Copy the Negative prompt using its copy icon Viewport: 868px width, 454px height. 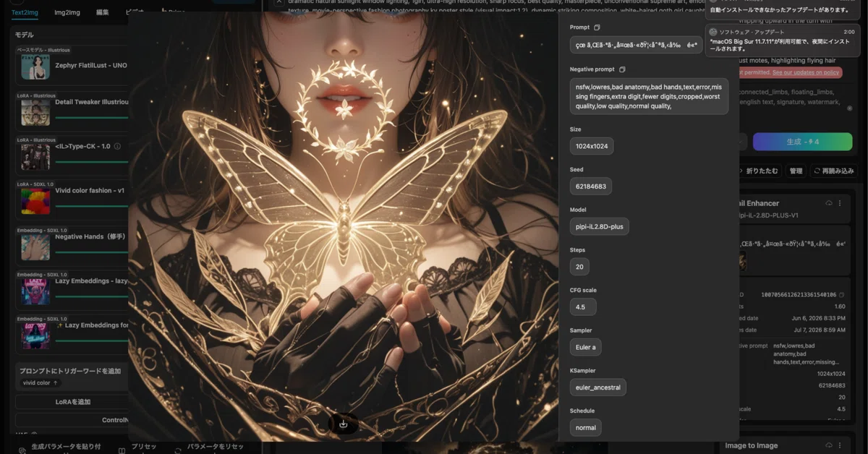pos(622,69)
